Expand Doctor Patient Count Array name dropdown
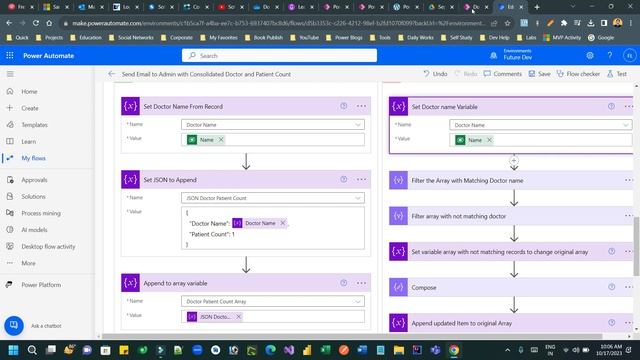Image resolution: width=640 pixels, height=360 pixels. tap(358, 301)
